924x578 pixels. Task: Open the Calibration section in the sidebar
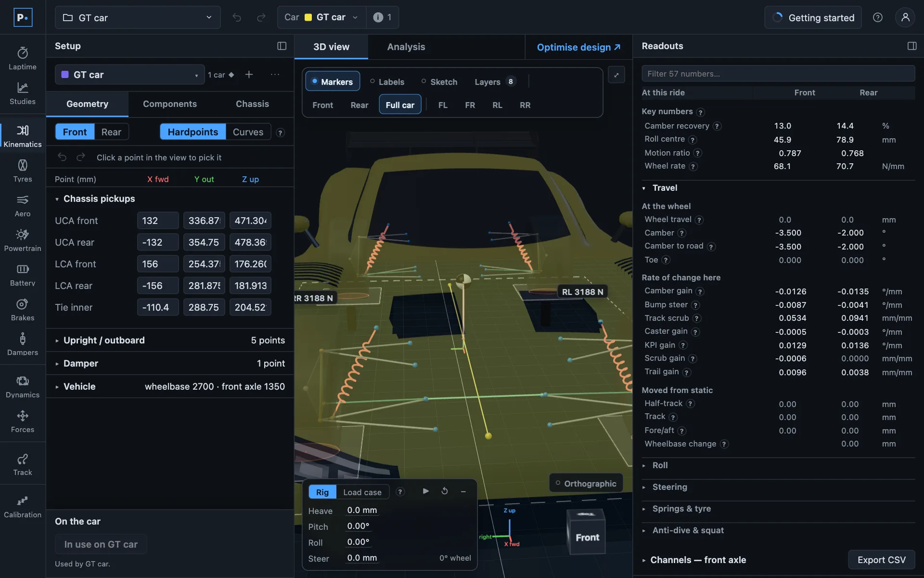pyautogui.click(x=23, y=507)
